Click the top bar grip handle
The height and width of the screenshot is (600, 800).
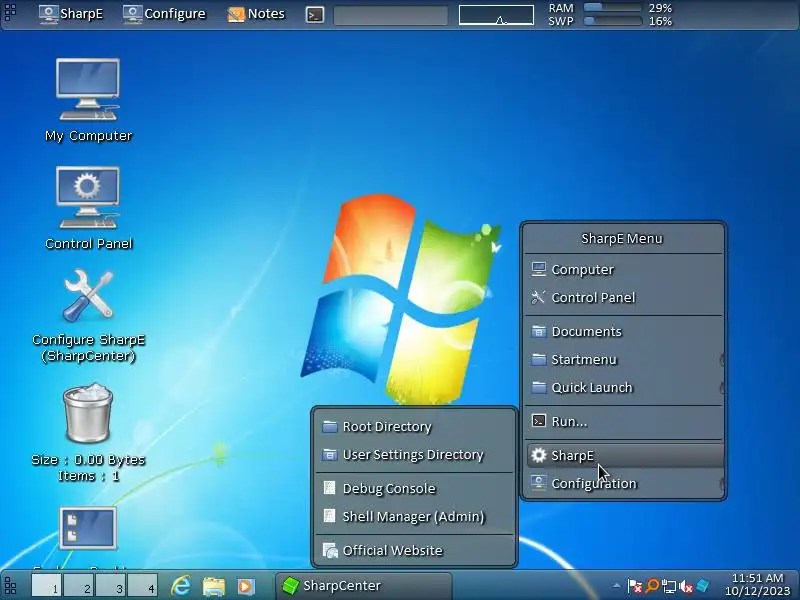(10, 12)
